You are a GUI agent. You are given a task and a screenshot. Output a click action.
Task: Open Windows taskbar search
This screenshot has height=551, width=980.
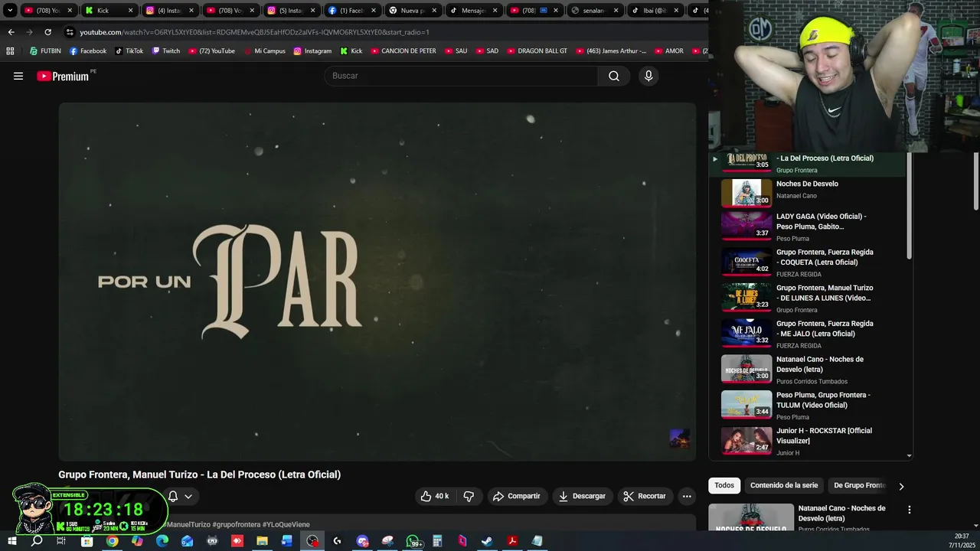[37, 541]
